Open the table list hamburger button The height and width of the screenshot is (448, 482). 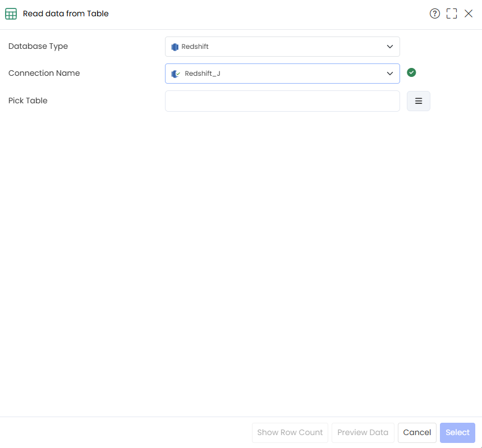(419, 101)
